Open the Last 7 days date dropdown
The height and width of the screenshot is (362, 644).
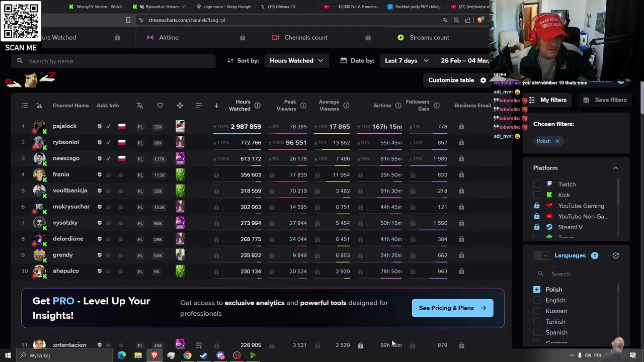[x=407, y=61]
